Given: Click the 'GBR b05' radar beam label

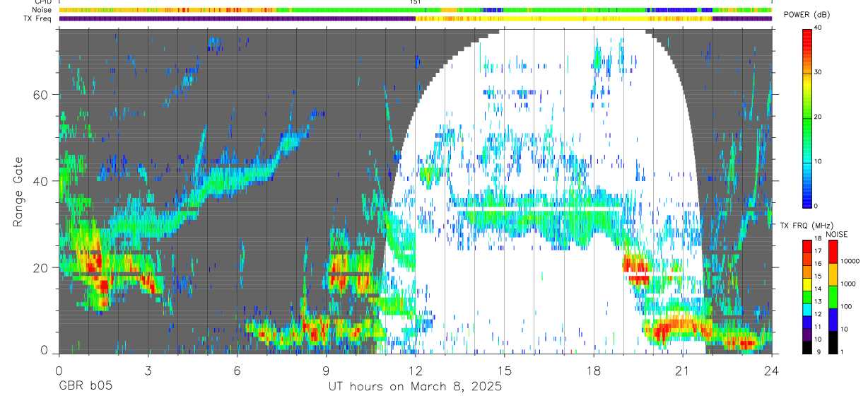Looking at the screenshot, I should [x=86, y=387].
